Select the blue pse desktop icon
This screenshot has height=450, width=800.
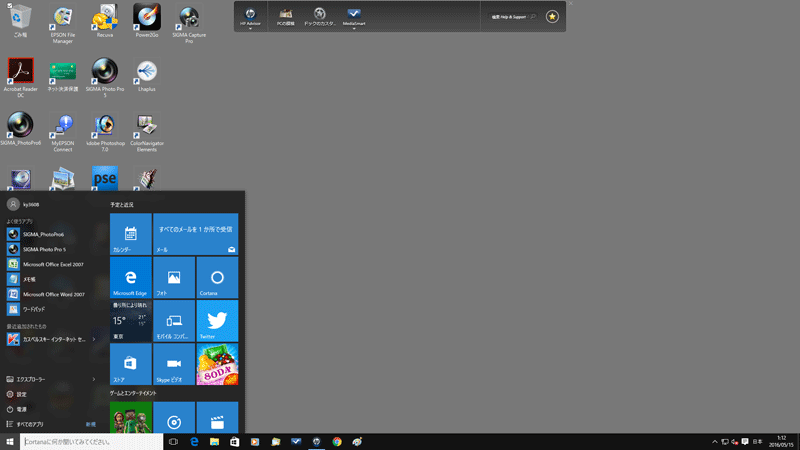[105, 179]
